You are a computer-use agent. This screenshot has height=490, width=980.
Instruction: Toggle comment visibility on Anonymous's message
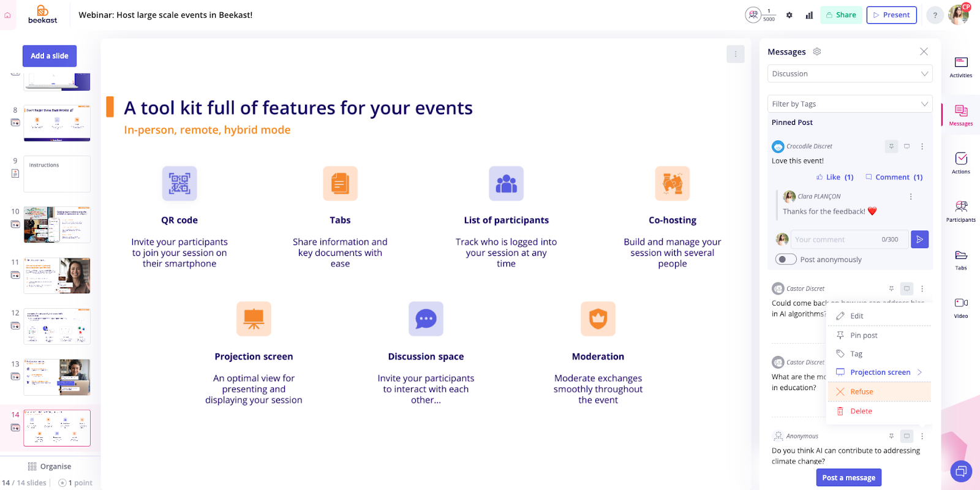point(907,435)
